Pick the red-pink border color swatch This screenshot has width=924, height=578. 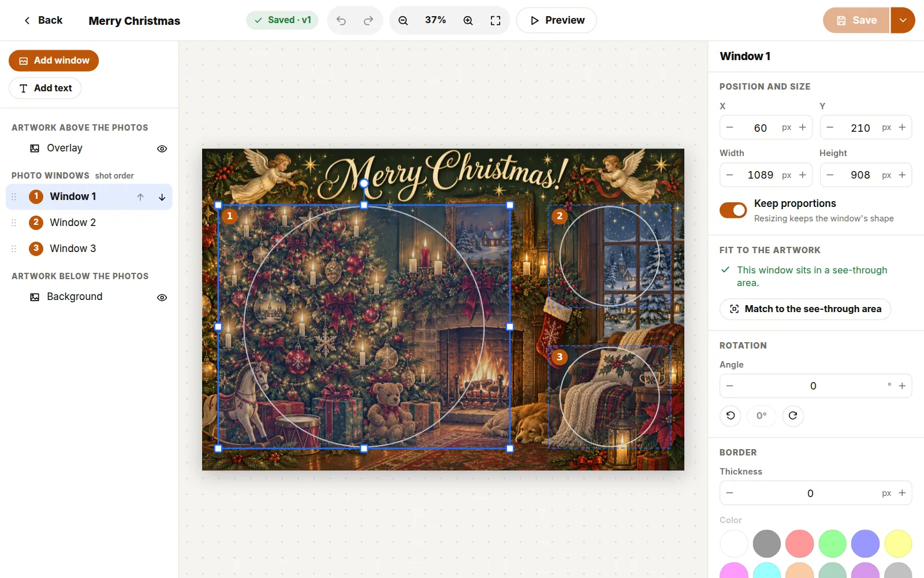(x=800, y=544)
